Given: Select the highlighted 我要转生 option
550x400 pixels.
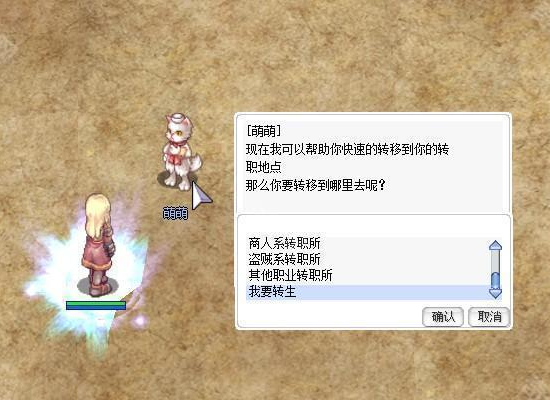Looking at the screenshot, I should [367, 292].
